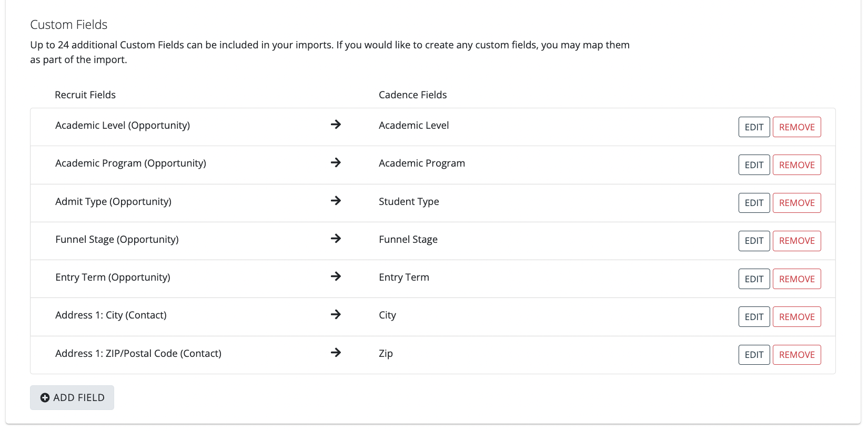The height and width of the screenshot is (431, 868).
Task: Click the arrow icon in City row
Action: point(336,314)
